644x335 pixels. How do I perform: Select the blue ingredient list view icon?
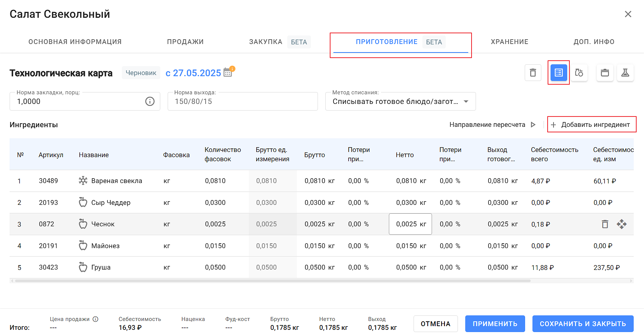558,72
